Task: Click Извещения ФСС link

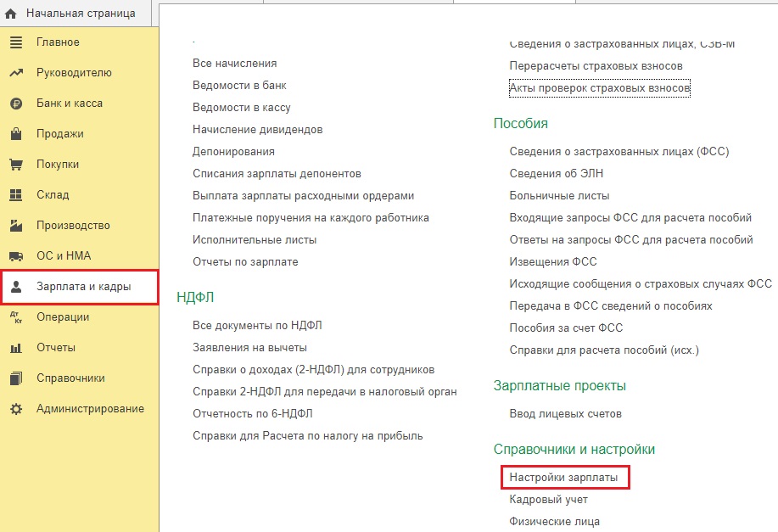Action: click(553, 262)
